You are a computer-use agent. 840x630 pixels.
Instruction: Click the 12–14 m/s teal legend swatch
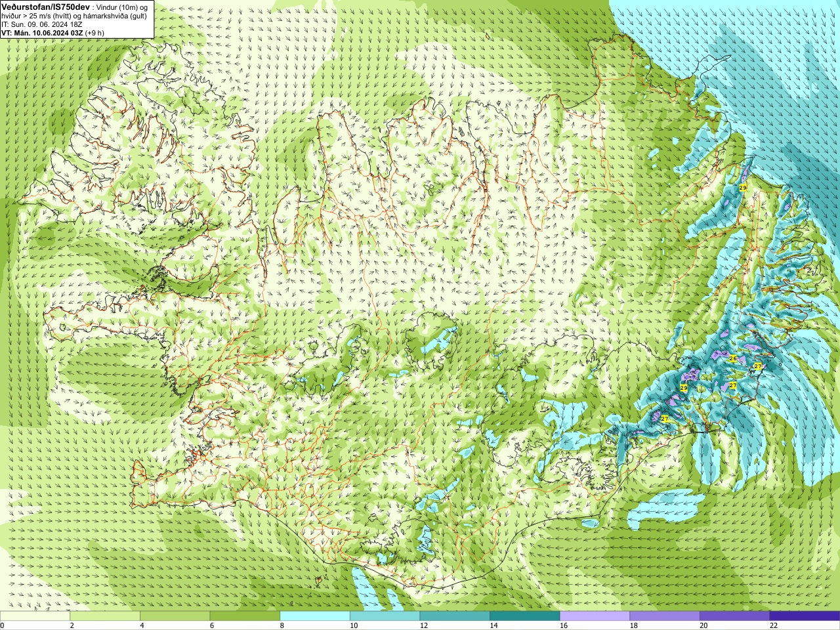[x=455, y=616]
